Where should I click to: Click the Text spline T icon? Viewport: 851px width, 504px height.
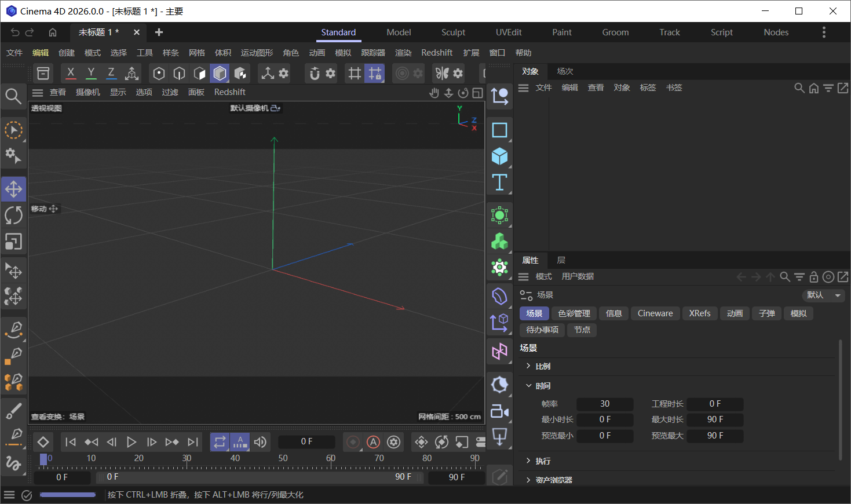tap(499, 182)
